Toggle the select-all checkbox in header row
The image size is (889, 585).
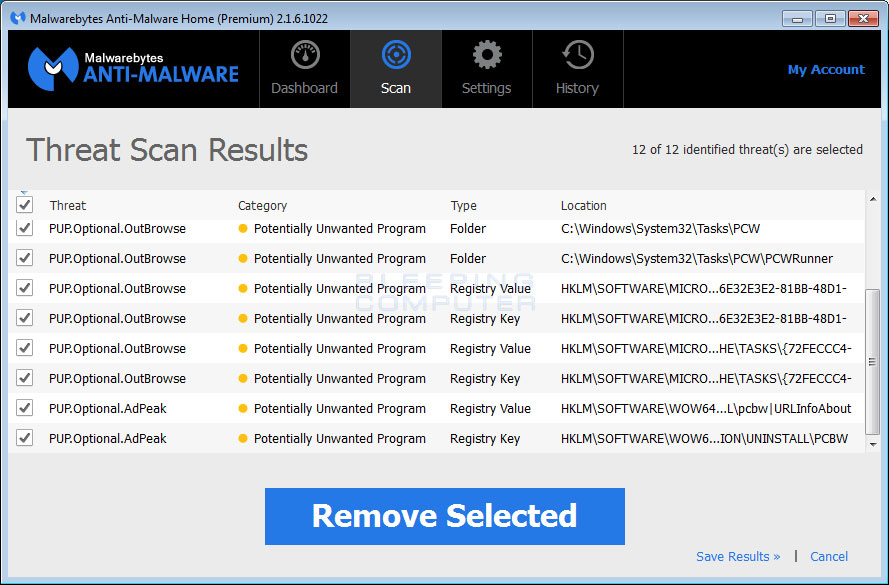[24, 205]
